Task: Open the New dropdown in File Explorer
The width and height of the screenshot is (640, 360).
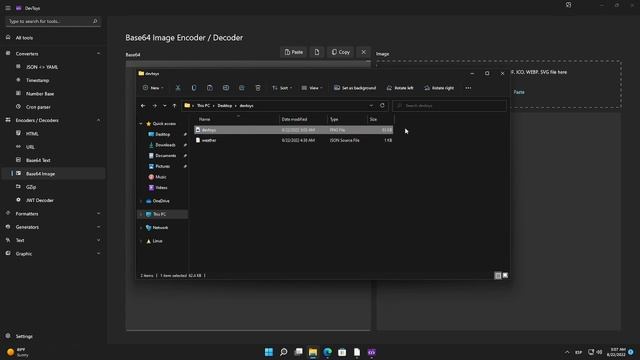Action: point(153,88)
